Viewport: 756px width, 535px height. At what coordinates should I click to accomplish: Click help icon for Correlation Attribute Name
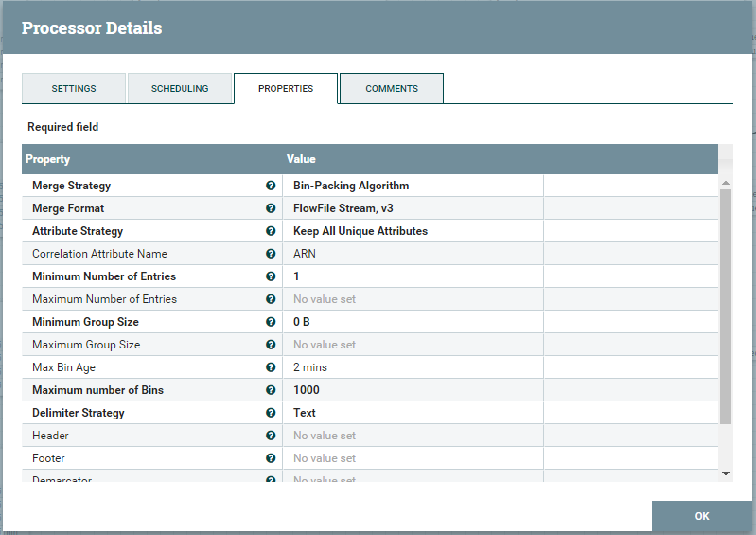271,254
